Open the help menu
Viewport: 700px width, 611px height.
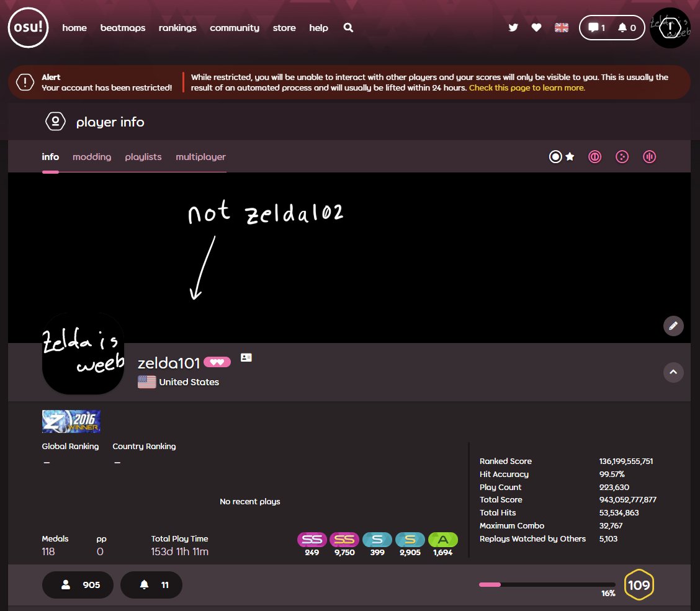pyautogui.click(x=318, y=28)
